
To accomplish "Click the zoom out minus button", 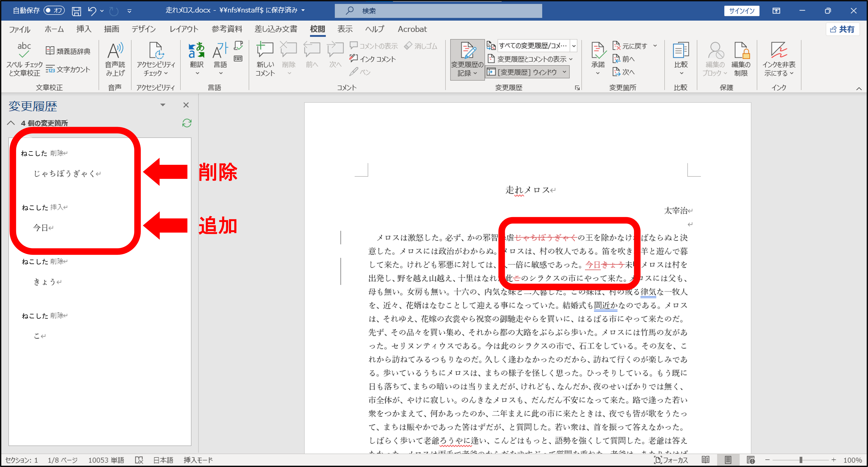I will tap(767, 460).
